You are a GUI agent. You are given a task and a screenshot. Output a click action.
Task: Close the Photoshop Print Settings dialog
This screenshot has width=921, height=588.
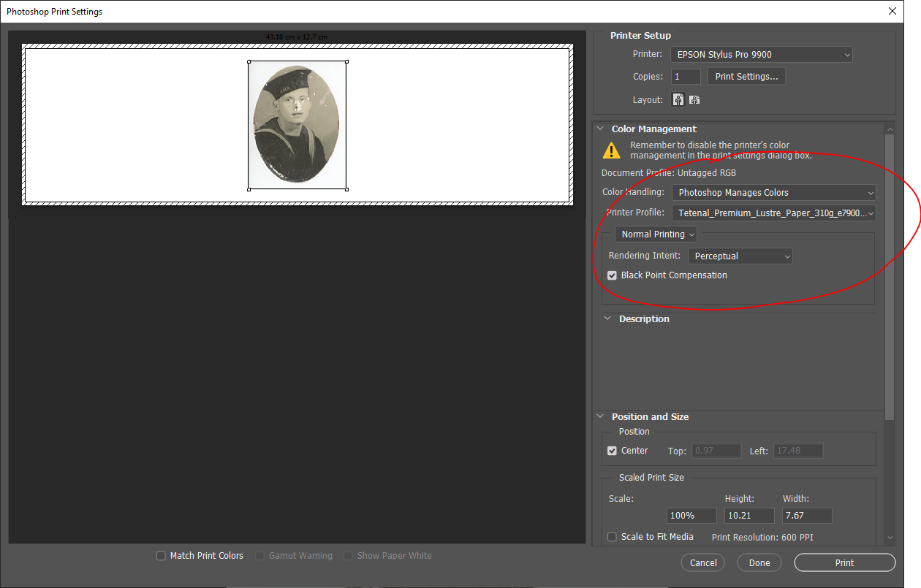pos(892,11)
